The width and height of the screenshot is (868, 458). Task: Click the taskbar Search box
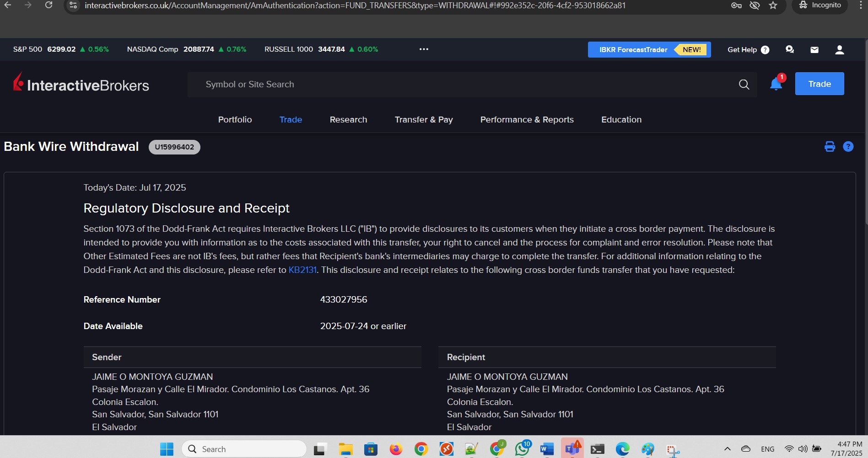pyautogui.click(x=244, y=449)
